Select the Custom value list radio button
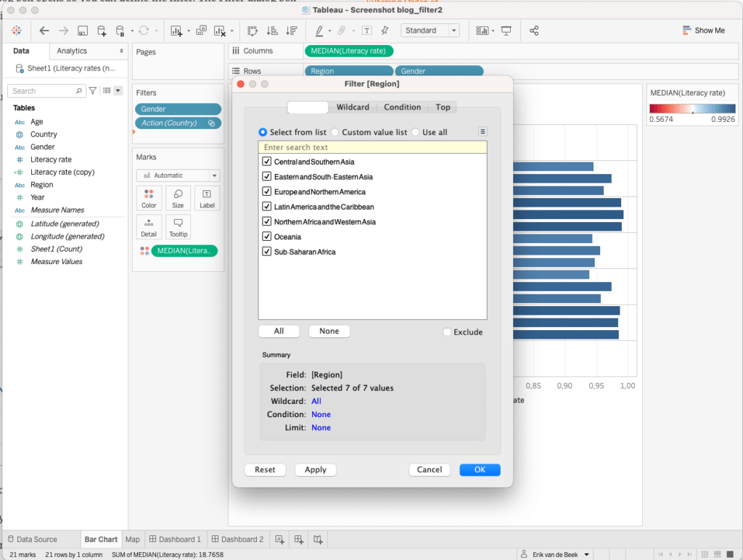Screen dimensions: 743x560 pyautogui.click(x=335, y=132)
